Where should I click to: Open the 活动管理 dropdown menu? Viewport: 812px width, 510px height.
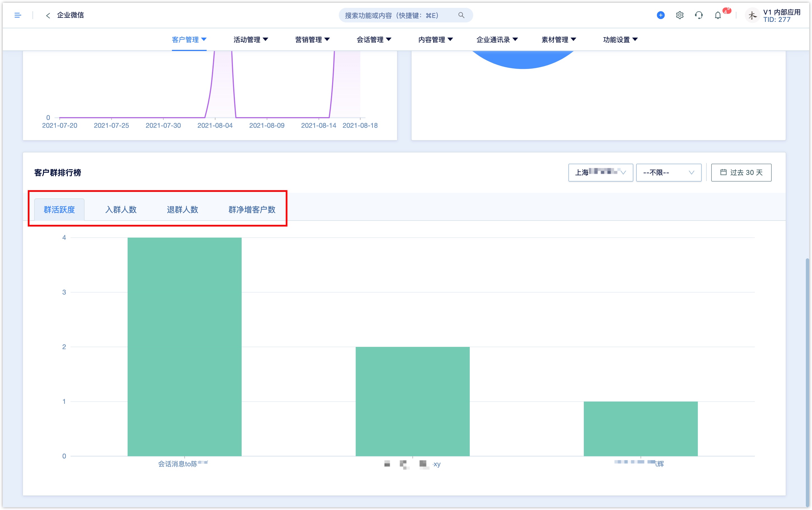251,40
